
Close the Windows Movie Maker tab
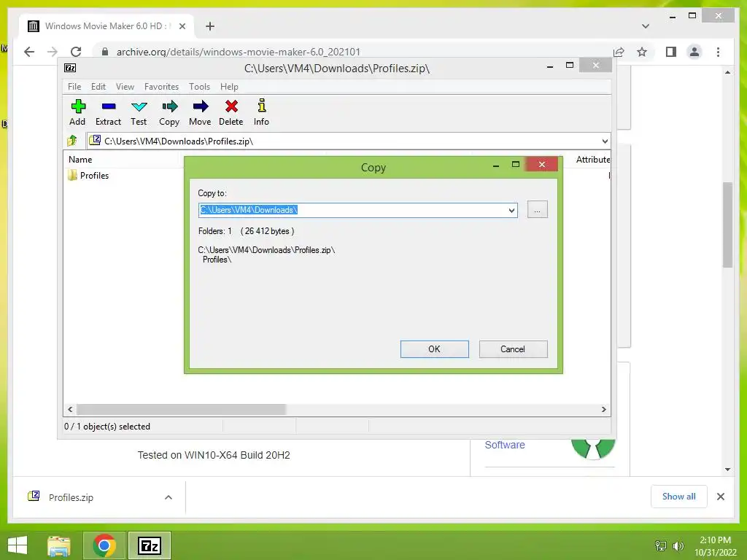182,26
